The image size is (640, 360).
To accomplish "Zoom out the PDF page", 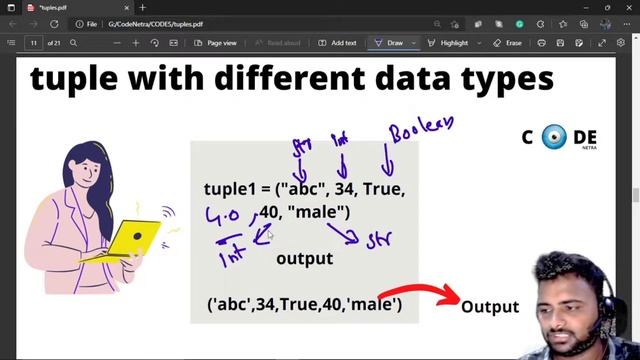I will 117,43.
